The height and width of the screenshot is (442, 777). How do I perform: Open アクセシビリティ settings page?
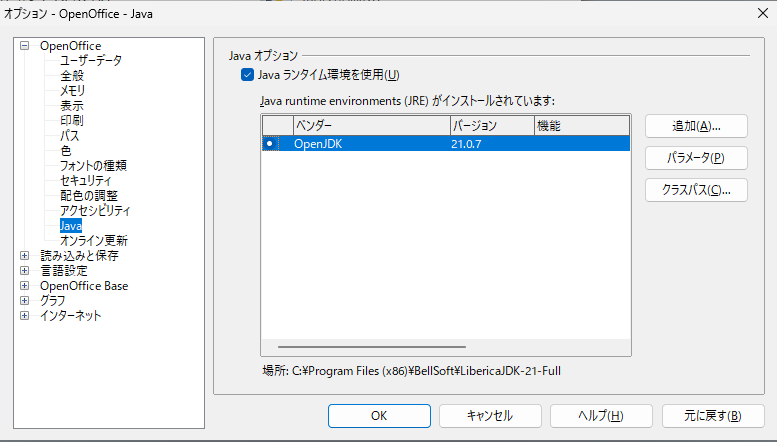click(95, 211)
